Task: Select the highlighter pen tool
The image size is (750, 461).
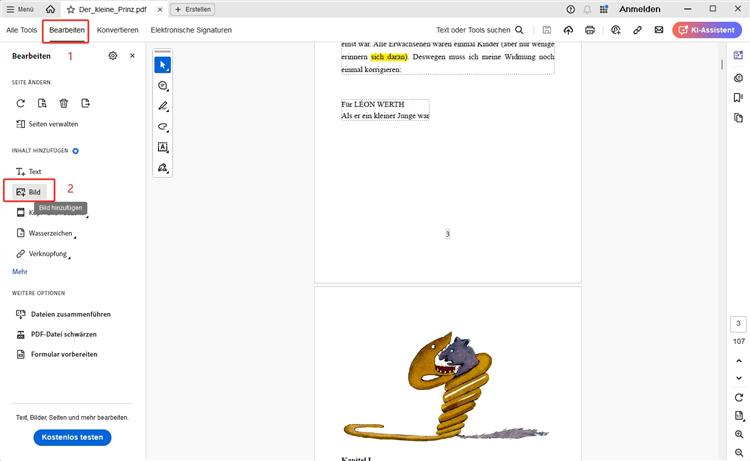Action: pos(163,106)
